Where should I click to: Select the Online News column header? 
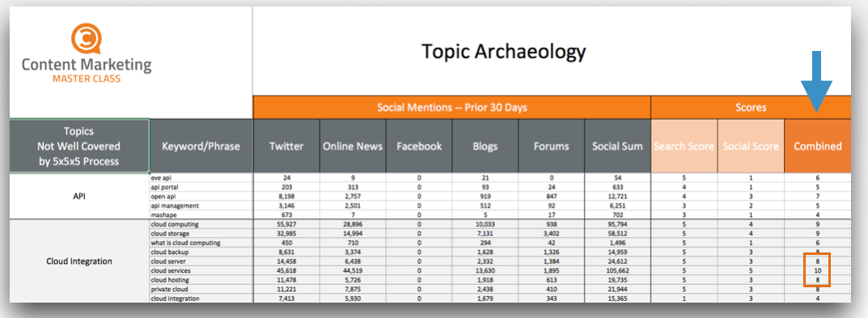tap(353, 146)
